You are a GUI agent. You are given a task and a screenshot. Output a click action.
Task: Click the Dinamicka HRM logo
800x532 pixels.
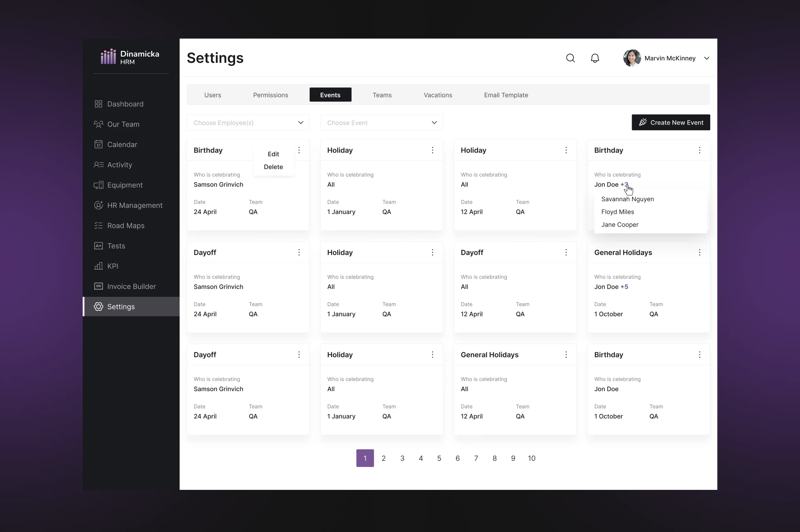pos(130,57)
